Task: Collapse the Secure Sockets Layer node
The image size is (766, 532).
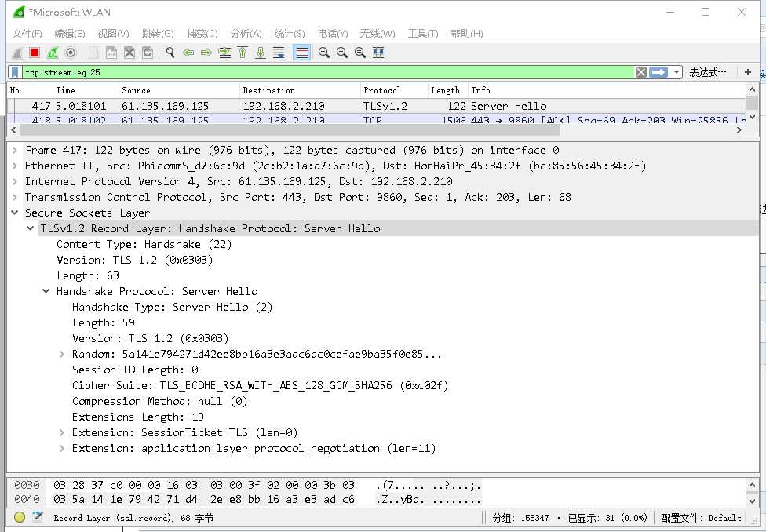Action: click(15, 213)
